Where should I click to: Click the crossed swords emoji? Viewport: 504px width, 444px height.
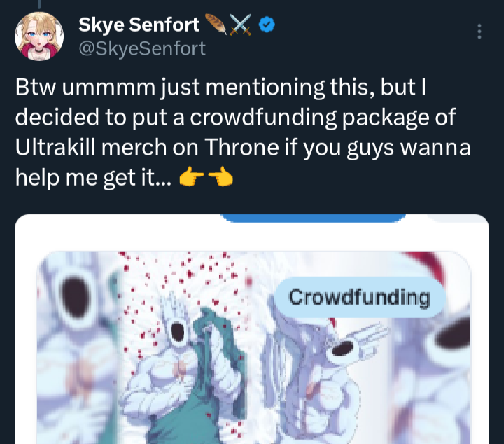click(x=240, y=25)
